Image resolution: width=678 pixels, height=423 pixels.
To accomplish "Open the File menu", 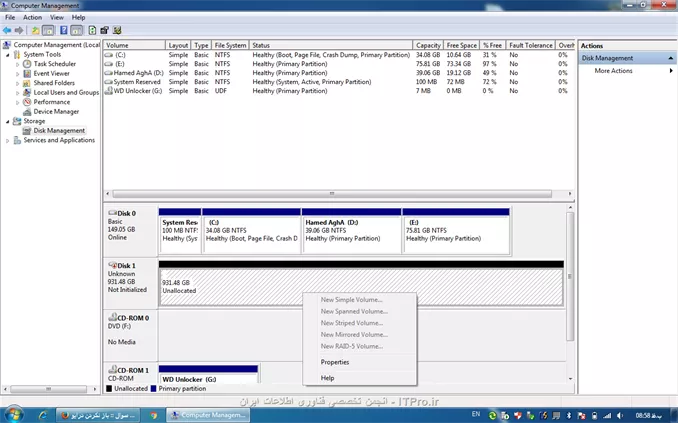I will click(10, 17).
